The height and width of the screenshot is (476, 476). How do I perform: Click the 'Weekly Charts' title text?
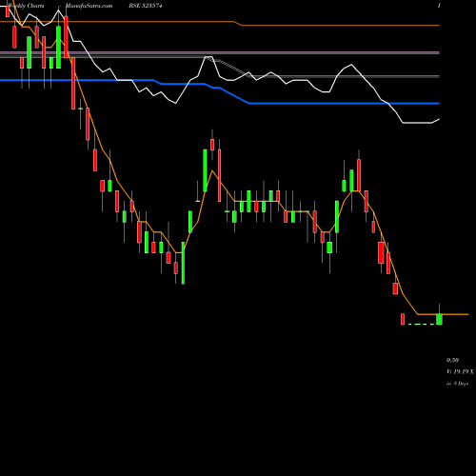pos(27,6)
